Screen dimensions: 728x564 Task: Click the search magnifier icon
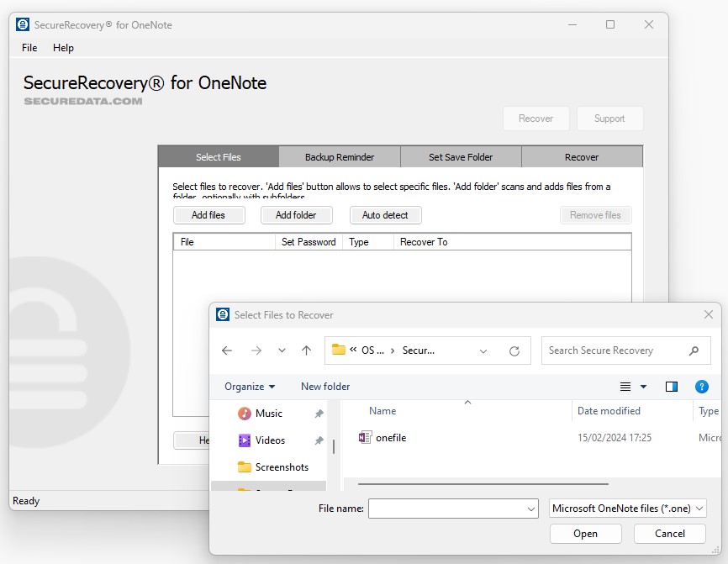point(694,351)
